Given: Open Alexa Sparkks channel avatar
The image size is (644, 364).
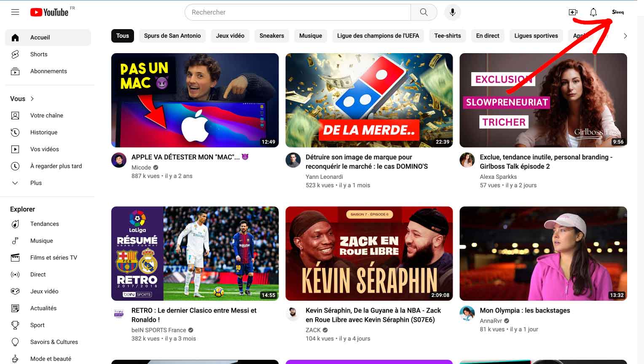Looking at the screenshot, I should [x=467, y=160].
